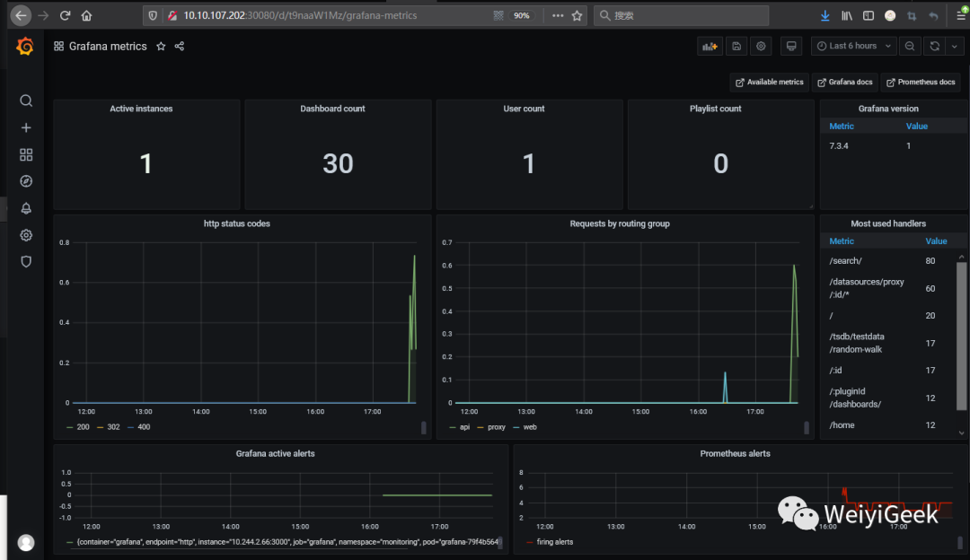Open the Alerting bell icon

(x=26, y=208)
